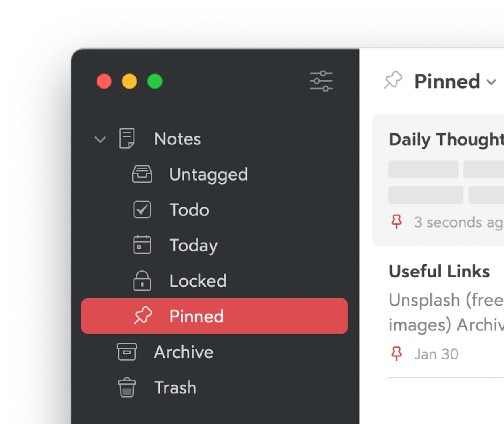This screenshot has width=504, height=424.
Task: Click the Pinned title in note list header
Action: (447, 81)
